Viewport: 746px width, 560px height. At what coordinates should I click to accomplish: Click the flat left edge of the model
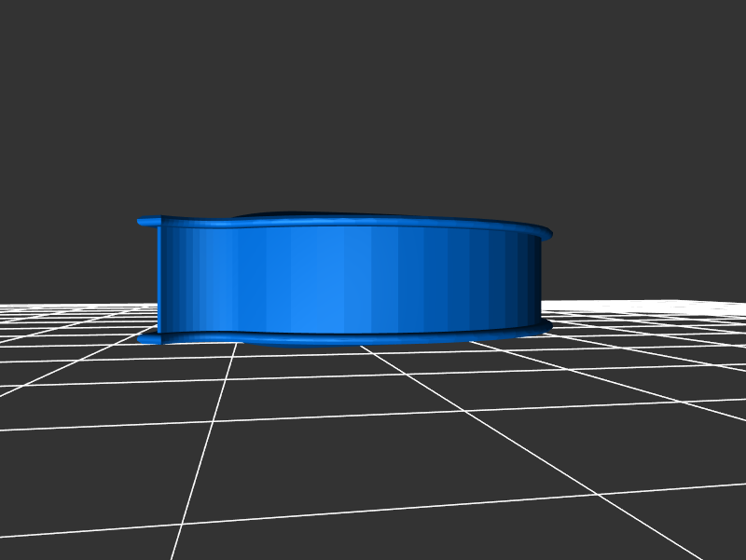[x=159, y=280]
